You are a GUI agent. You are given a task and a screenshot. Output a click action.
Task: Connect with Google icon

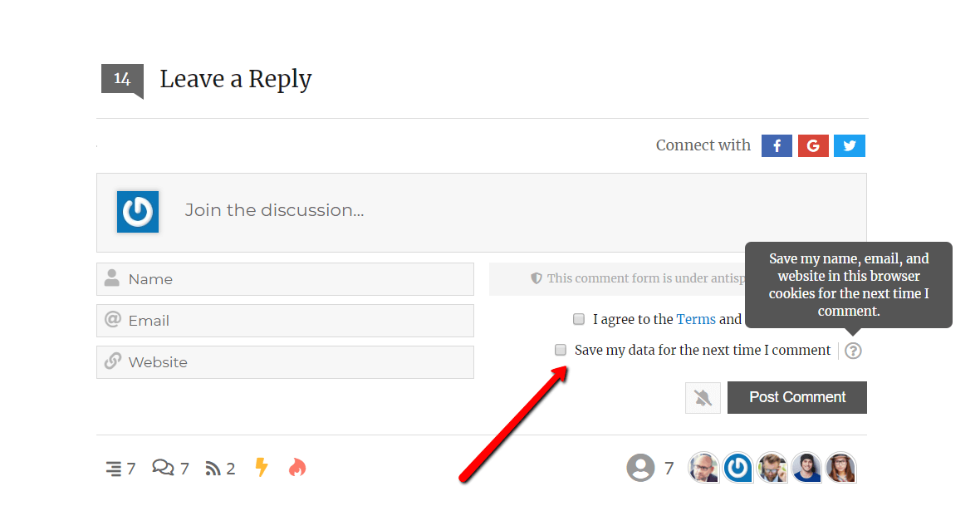coord(813,146)
